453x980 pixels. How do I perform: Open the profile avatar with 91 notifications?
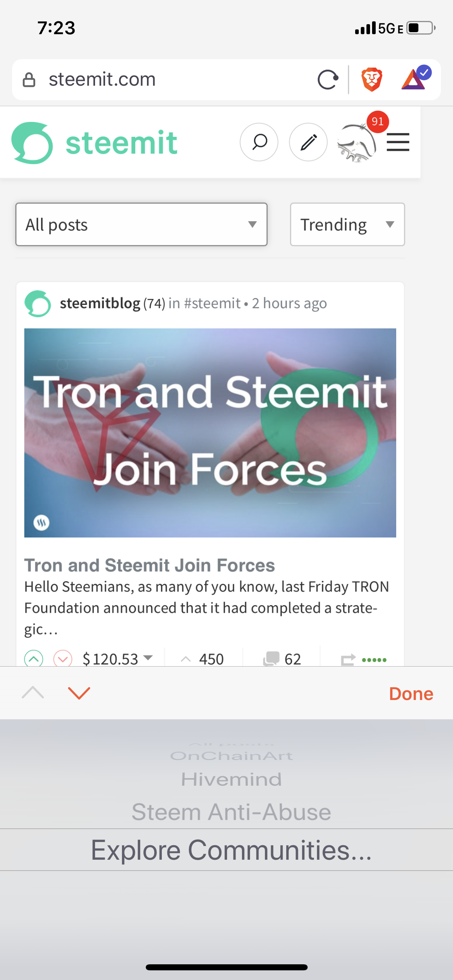pos(357,143)
